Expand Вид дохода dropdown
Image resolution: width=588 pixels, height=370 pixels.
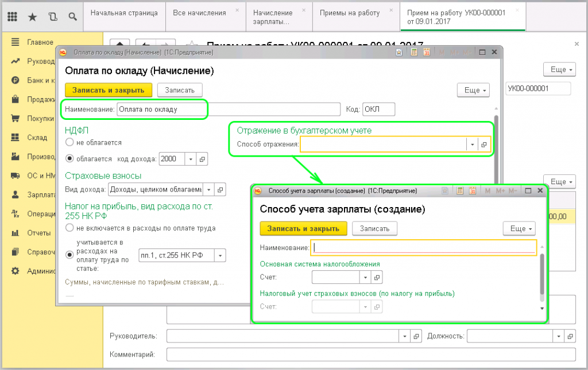[208, 189]
